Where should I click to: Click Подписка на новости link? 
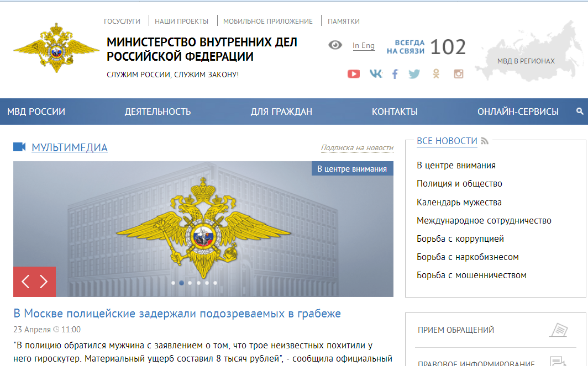(x=357, y=147)
